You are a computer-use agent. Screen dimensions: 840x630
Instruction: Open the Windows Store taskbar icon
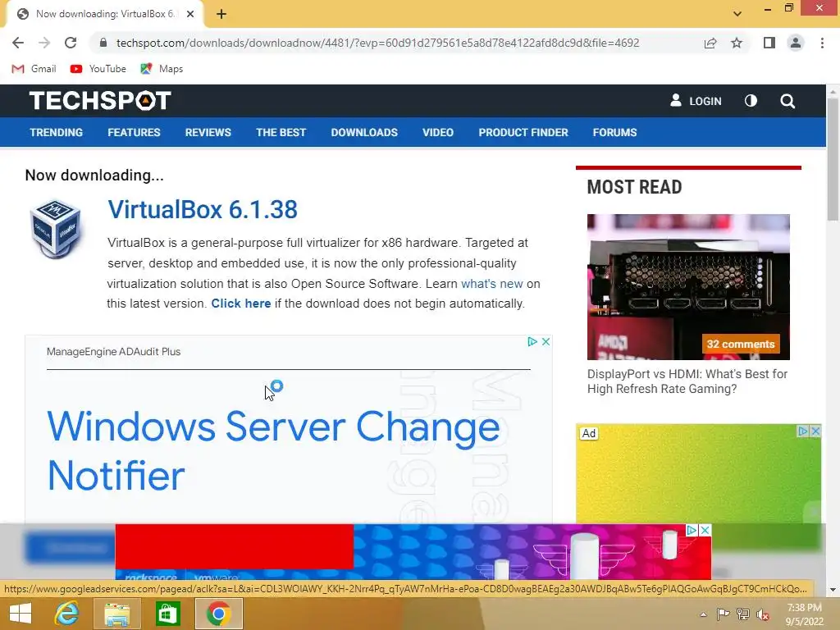(167, 614)
